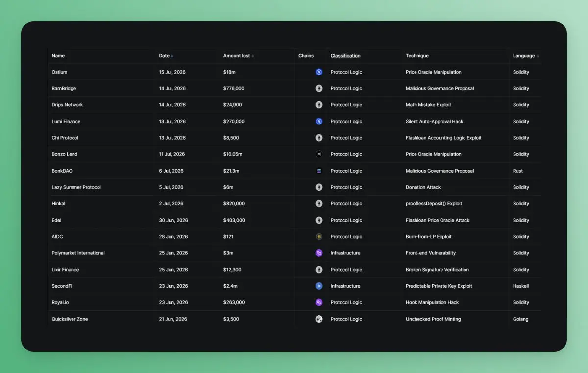Click the Technique column header
588x373 pixels.
tap(417, 56)
